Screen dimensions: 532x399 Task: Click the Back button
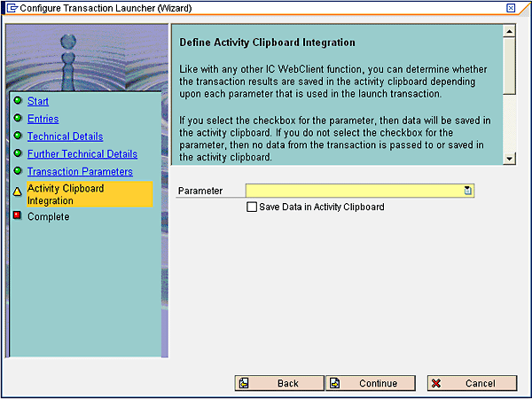point(279,383)
